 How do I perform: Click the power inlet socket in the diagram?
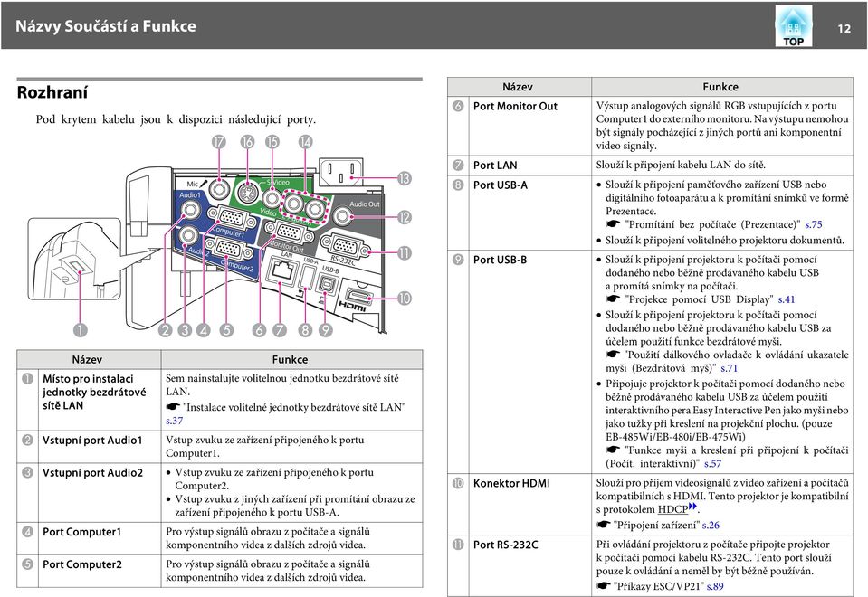(x=342, y=172)
